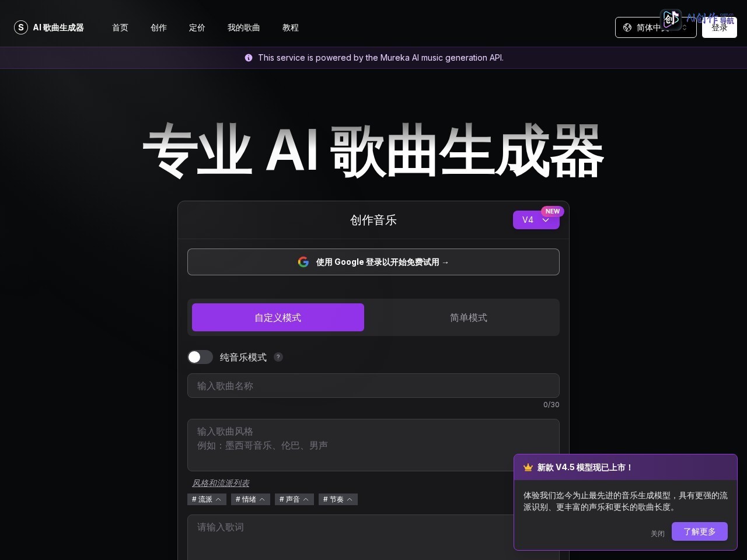The width and height of the screenshot is (747, 560).
Task: Focus the 请输入歌词 lyrics area
Action: tap(373, 537)
